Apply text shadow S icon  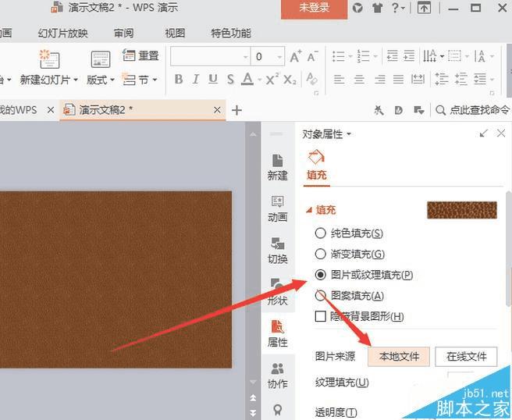(230, 80)
